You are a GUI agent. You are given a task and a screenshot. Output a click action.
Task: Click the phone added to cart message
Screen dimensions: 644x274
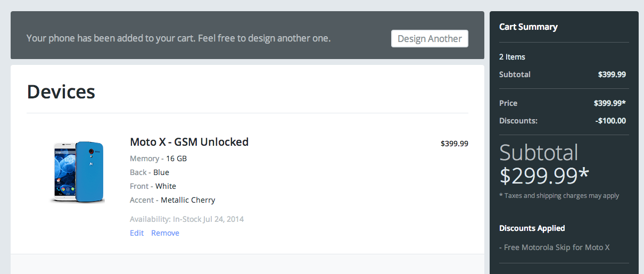178,38
